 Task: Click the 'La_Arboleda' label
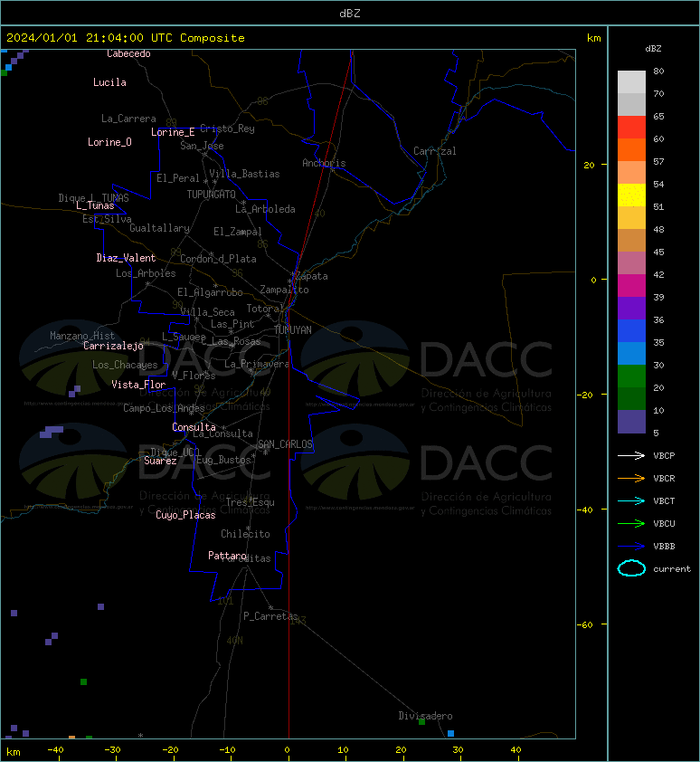[265, 209]
